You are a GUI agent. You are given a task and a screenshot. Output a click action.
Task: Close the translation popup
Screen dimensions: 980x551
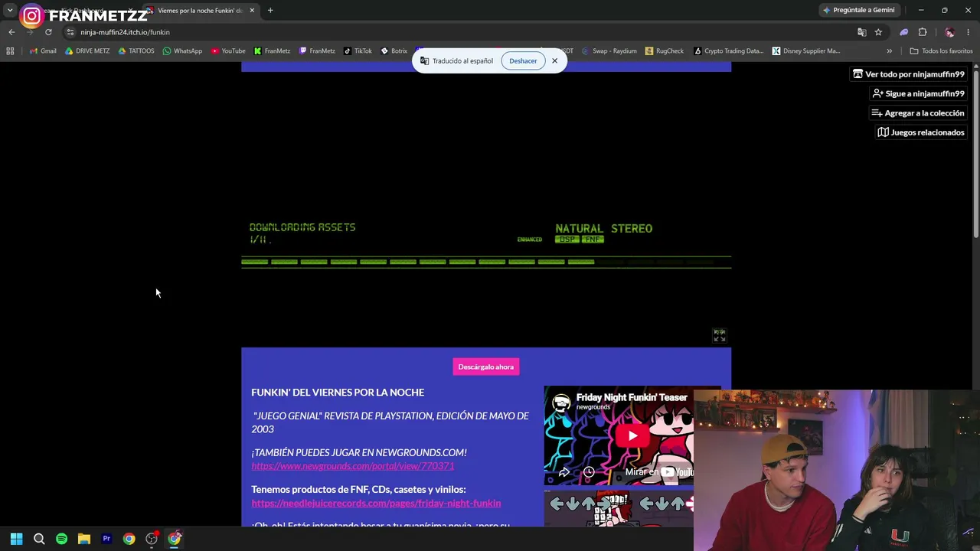point(554,60)
